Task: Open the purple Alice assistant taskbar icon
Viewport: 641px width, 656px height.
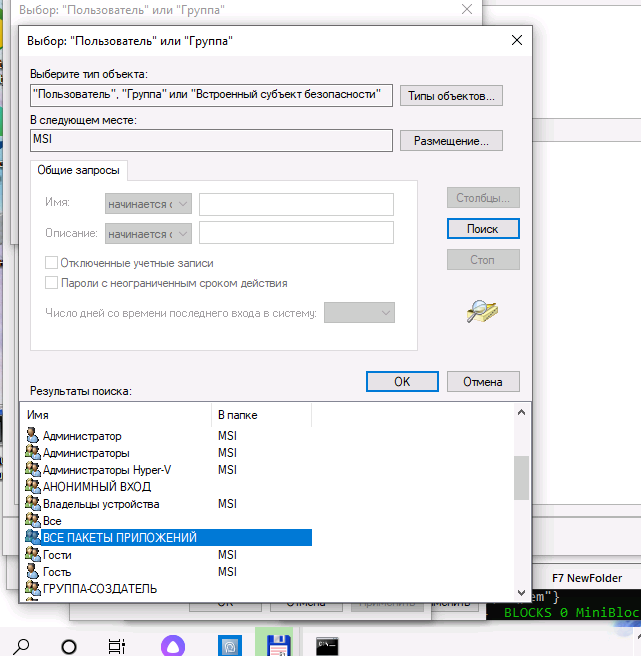Action: point(173,646)
